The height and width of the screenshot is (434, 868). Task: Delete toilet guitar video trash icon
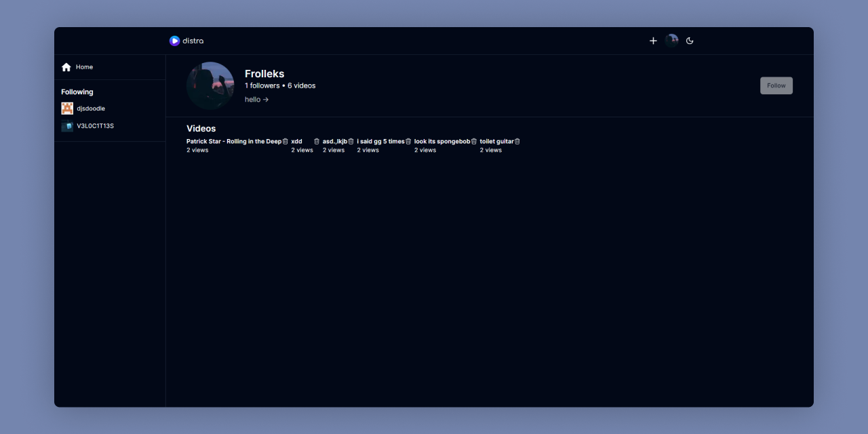tap(517, 142)
